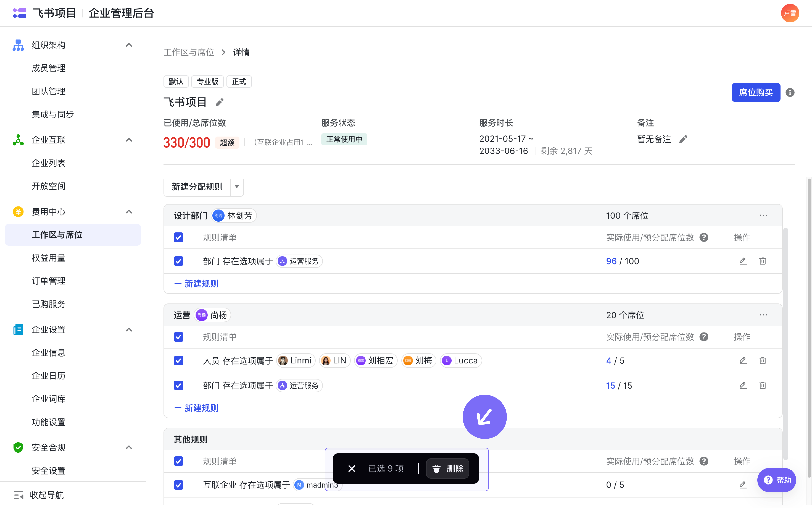Collapse the 安全合规 section chevron
The image size is (812, 508).
point(129,447)
